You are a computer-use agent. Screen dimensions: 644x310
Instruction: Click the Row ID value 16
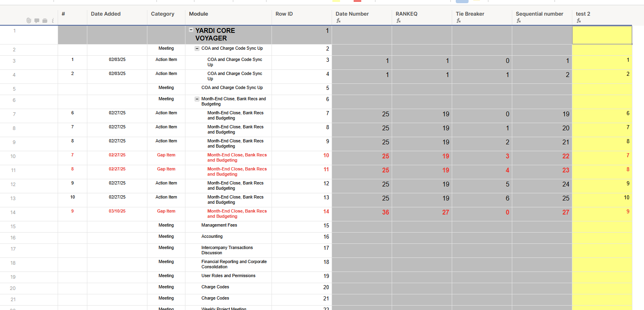pos(326,237)
